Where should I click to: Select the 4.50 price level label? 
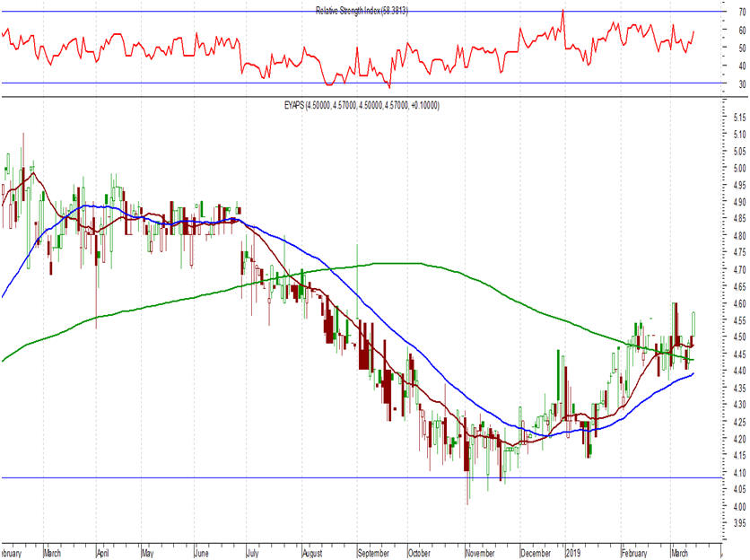[x=739, y=337]
